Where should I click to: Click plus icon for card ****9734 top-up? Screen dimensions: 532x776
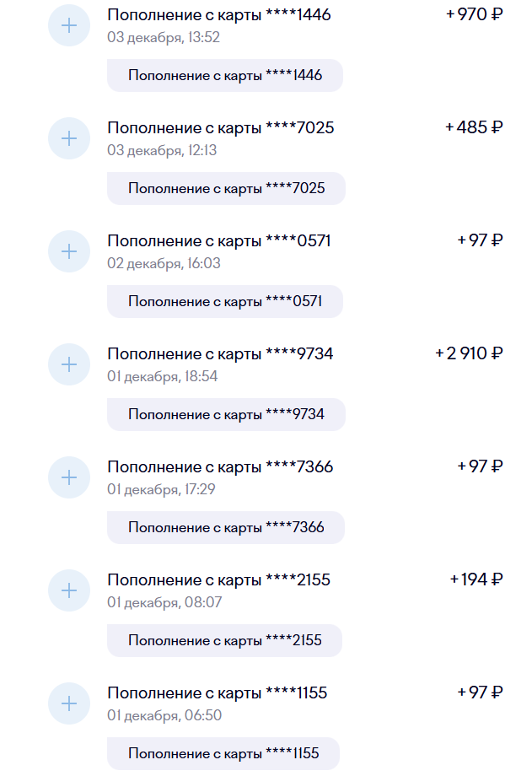point(69,364)
